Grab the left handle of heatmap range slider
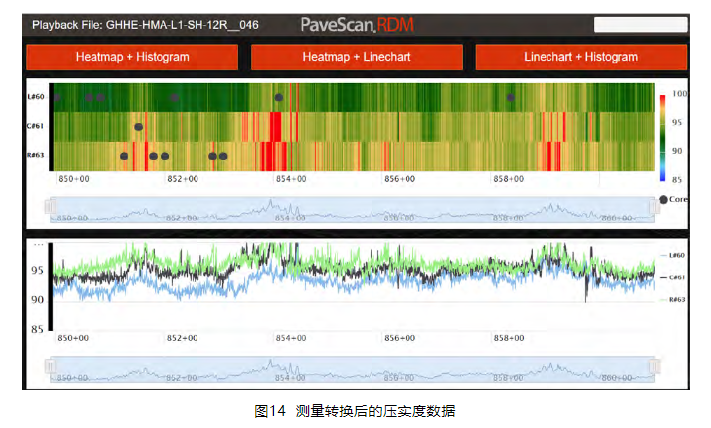Image resolution: width=711 pixels, height=428 pixels. coord(50,208)
